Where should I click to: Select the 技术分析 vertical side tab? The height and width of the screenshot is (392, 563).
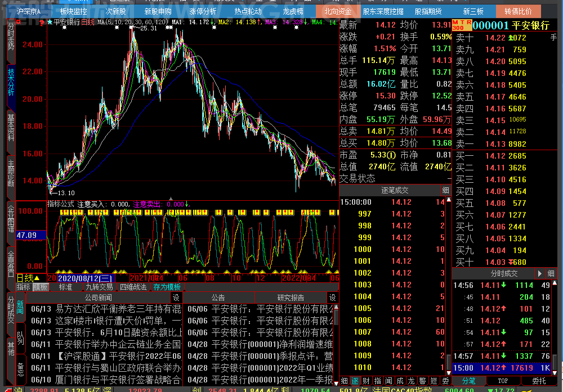click(11, 82)
